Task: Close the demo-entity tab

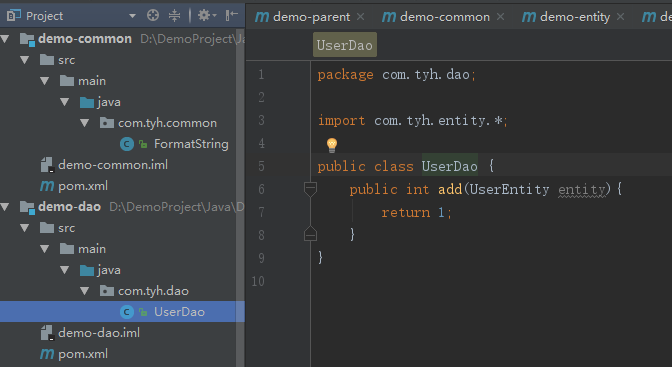Action: tap(620, 17)
